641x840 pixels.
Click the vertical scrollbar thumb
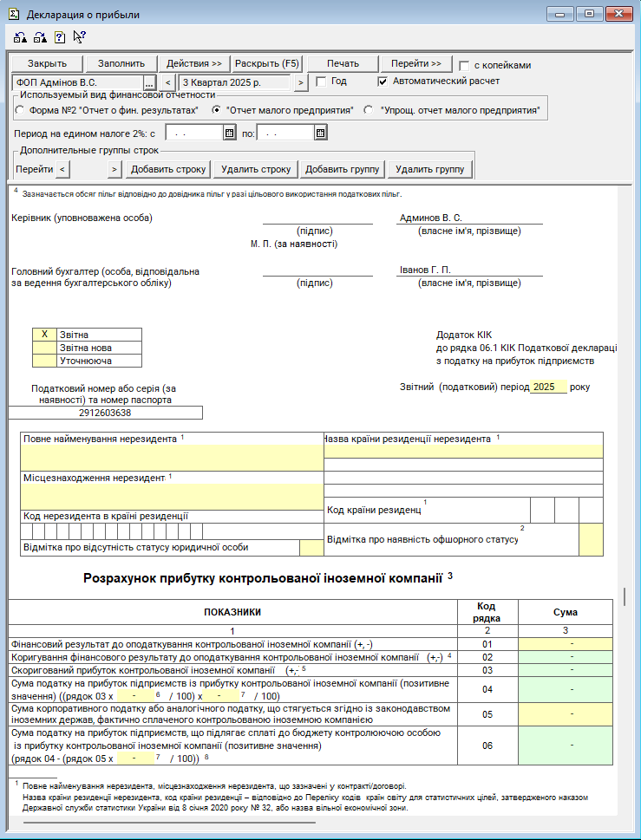(x=625, y=597)
